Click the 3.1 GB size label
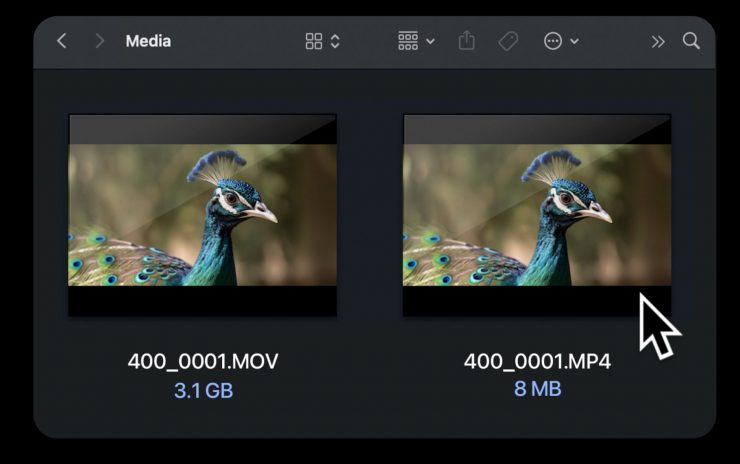The width and height of the screenshot is (740, 464). tap(203, 390)
